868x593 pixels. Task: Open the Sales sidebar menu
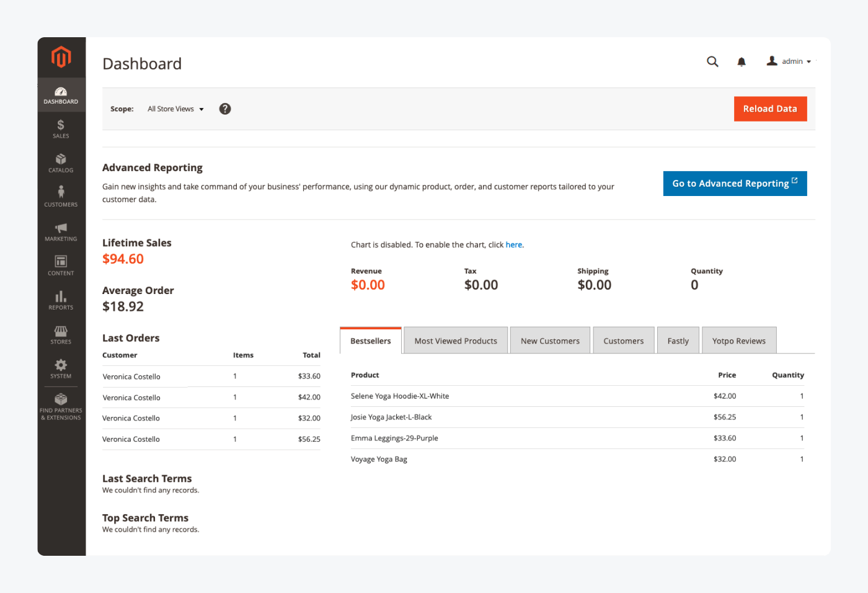[61, 129]
